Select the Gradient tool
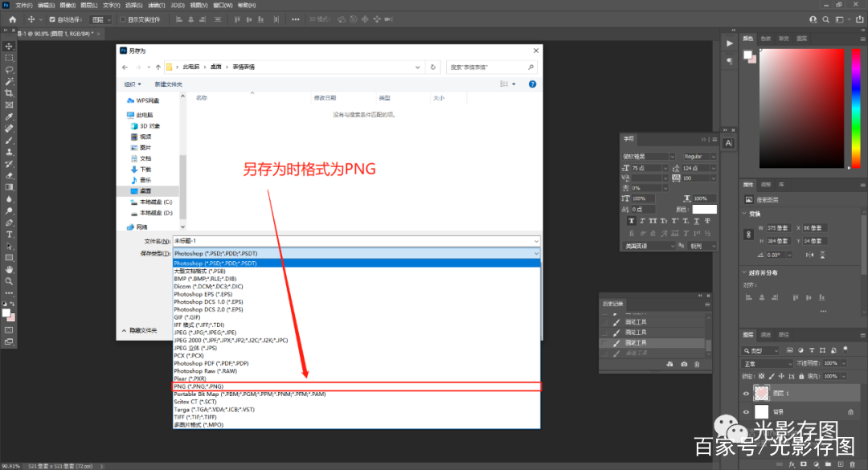The width and height of the screenshot is (868, 470). coord(9,187)
